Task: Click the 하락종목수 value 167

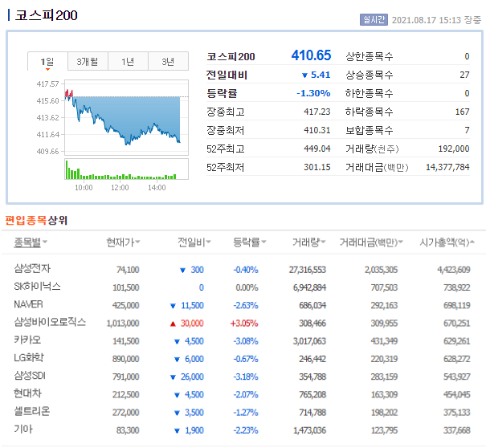Action: [463, 112]
